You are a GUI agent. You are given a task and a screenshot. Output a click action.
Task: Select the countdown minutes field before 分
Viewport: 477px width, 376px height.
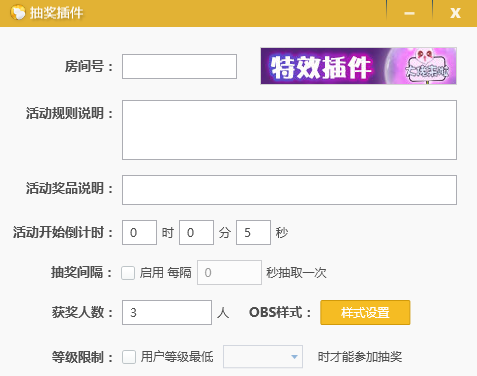point(196,232)
